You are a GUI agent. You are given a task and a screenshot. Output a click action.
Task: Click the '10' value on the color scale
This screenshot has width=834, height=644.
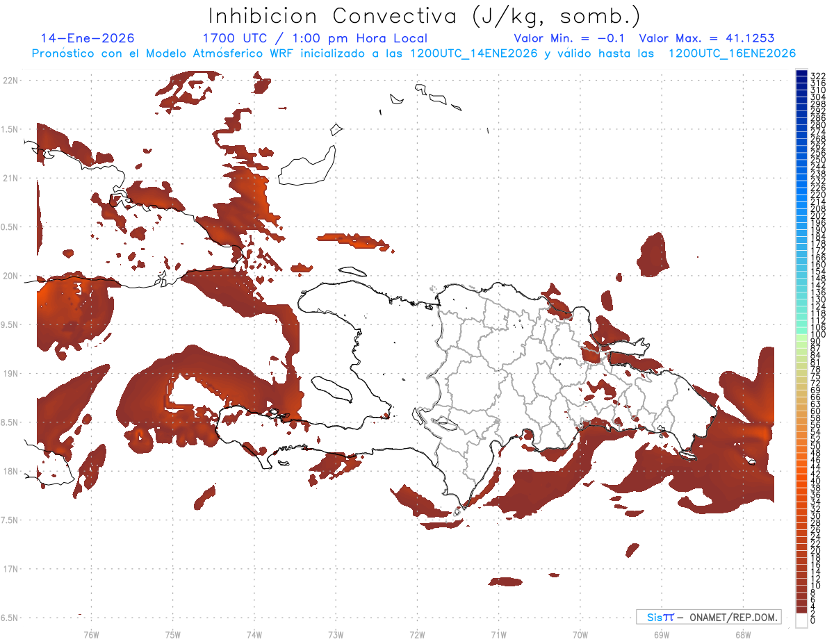(816, 586)
